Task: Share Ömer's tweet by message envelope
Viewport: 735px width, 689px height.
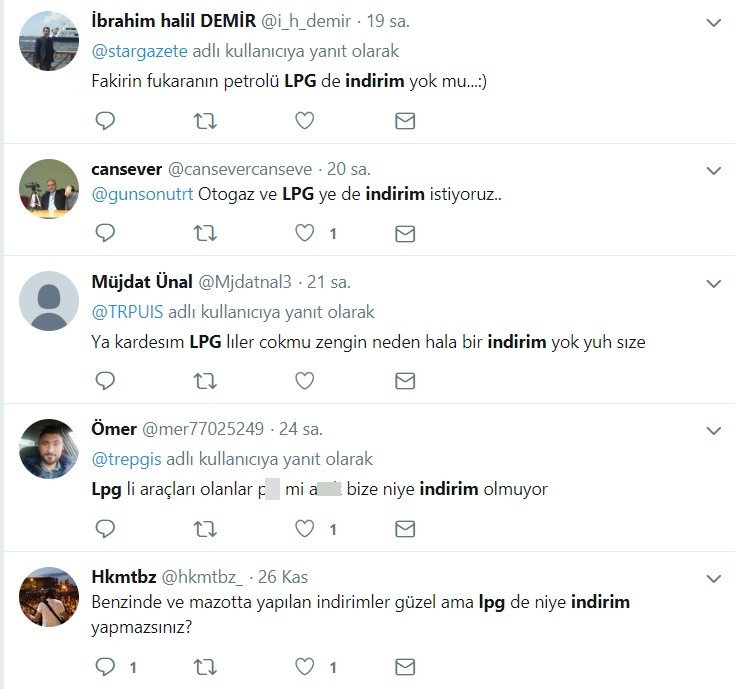Action: pyautogui.click(x=405, y=529)
